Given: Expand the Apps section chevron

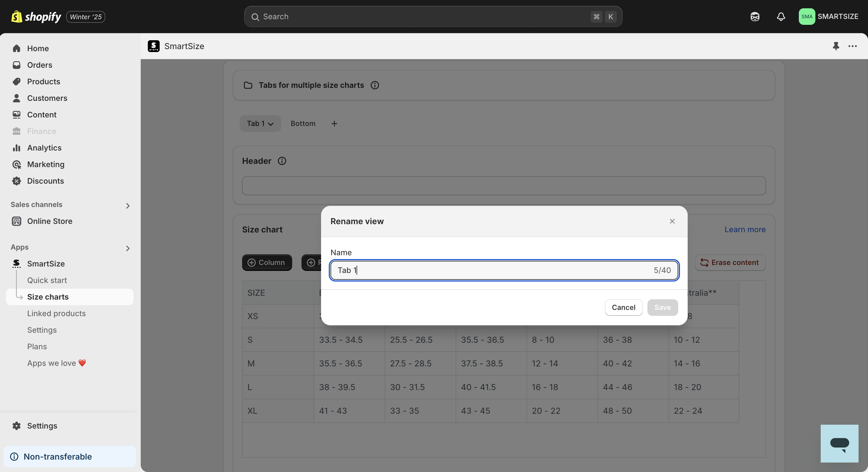Looking at the screenshot, I should pos(128,248).
